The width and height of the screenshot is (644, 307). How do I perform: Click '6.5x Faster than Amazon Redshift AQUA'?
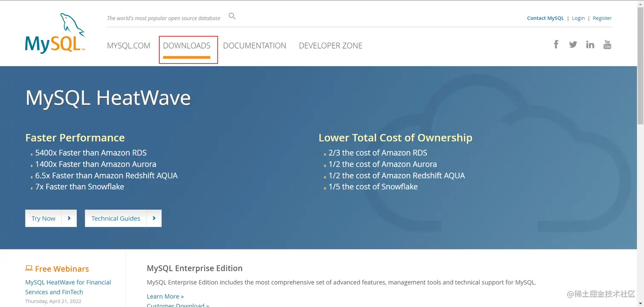[x=106, y=175]
